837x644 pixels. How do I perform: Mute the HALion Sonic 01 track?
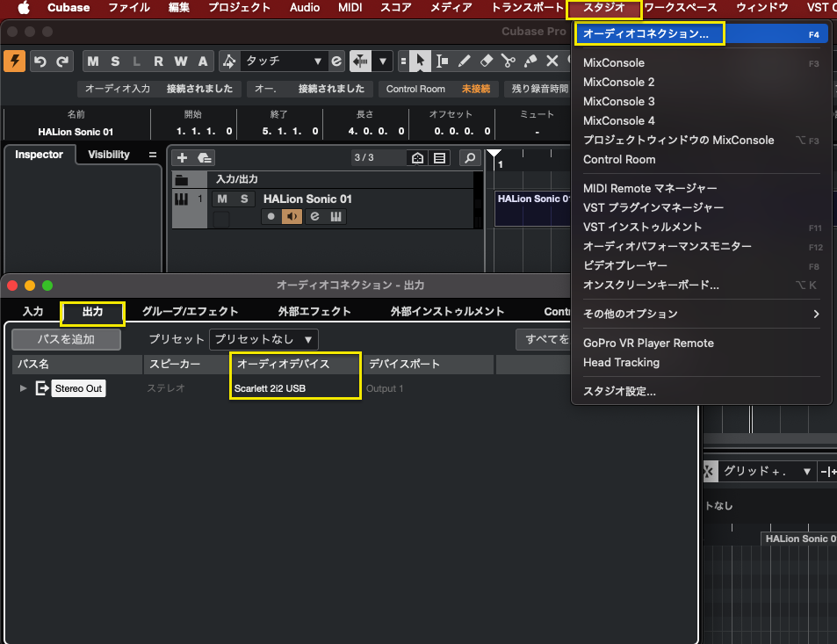click(x=223, y=199)
